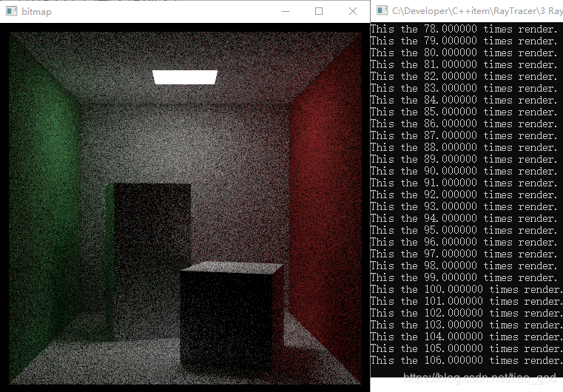Click the white ceiling light in render

pos(185,77)
